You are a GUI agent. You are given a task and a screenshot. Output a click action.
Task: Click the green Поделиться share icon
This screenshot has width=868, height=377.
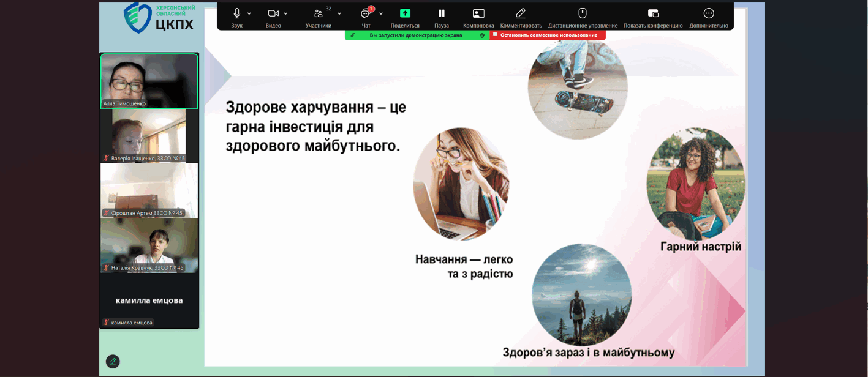405,13
